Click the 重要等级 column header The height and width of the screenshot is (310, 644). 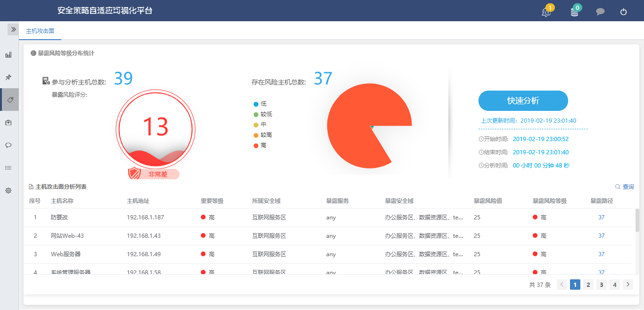pos(212,201)
